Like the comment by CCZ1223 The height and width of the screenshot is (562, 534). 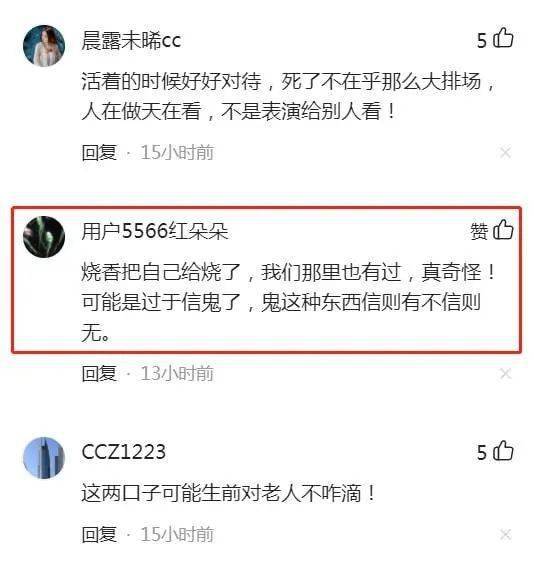tap(503, 451)
